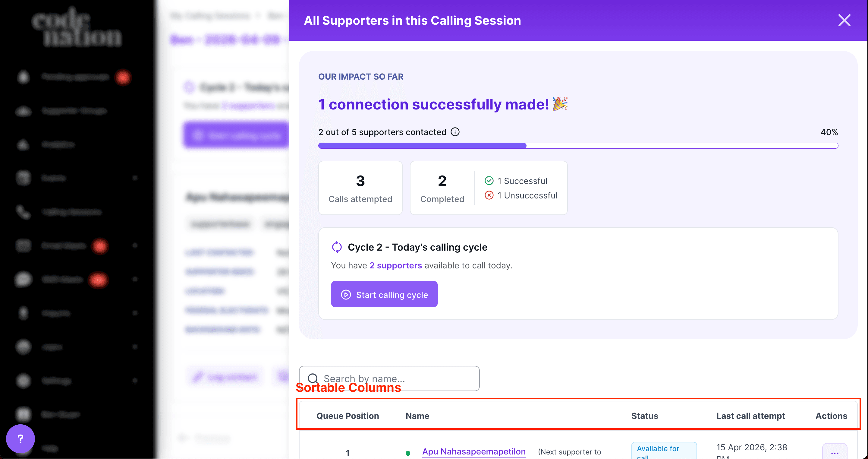Sort by the Status column header
The height and width of the screenshot is (459, 868).
tap(644, 416)
